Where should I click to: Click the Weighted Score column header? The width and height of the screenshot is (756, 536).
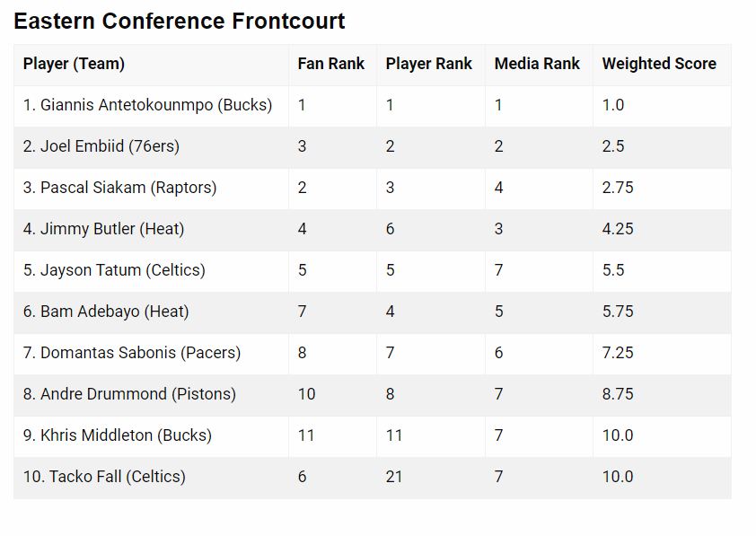(659, 64)
